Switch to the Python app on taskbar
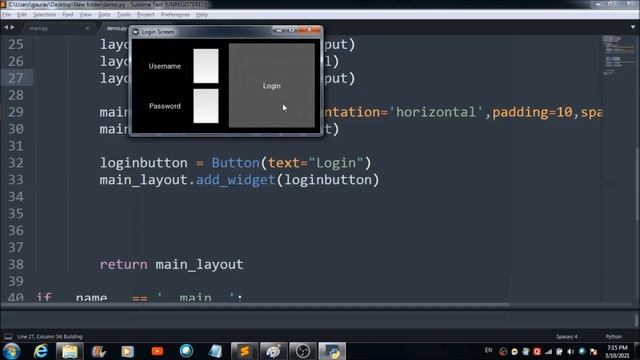Viewport: 640px width, 360px height. tap(332, 351)
